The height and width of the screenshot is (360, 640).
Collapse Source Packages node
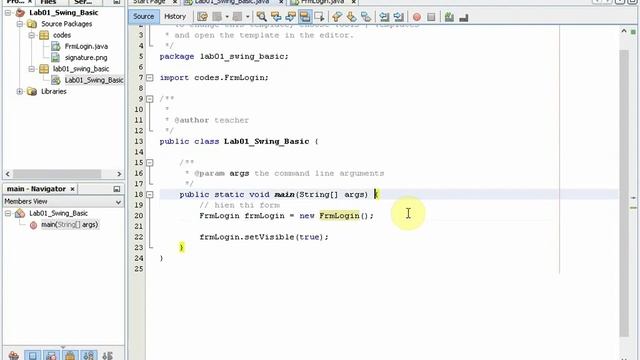(20, 24)
